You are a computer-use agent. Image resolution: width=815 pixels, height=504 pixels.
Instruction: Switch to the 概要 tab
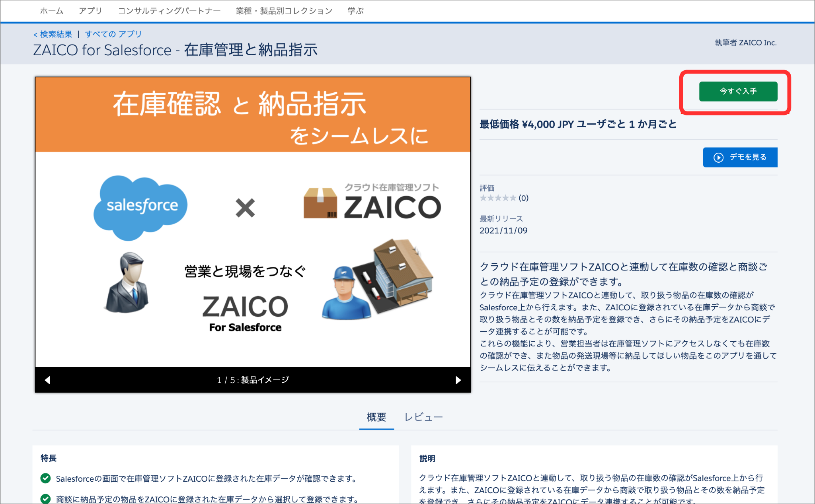tap(376, 417)
